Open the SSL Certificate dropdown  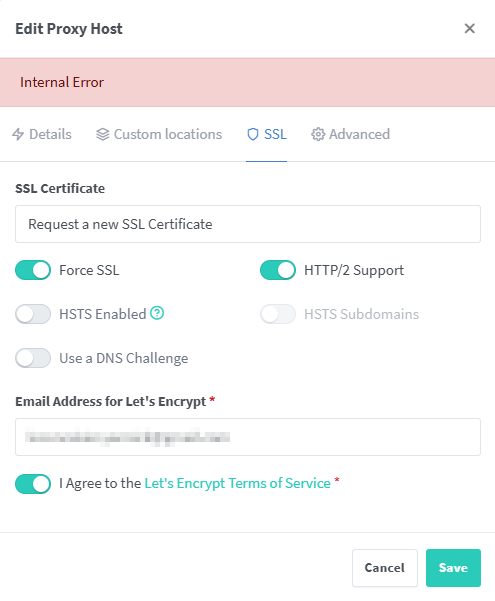click(x=248, y=224)
